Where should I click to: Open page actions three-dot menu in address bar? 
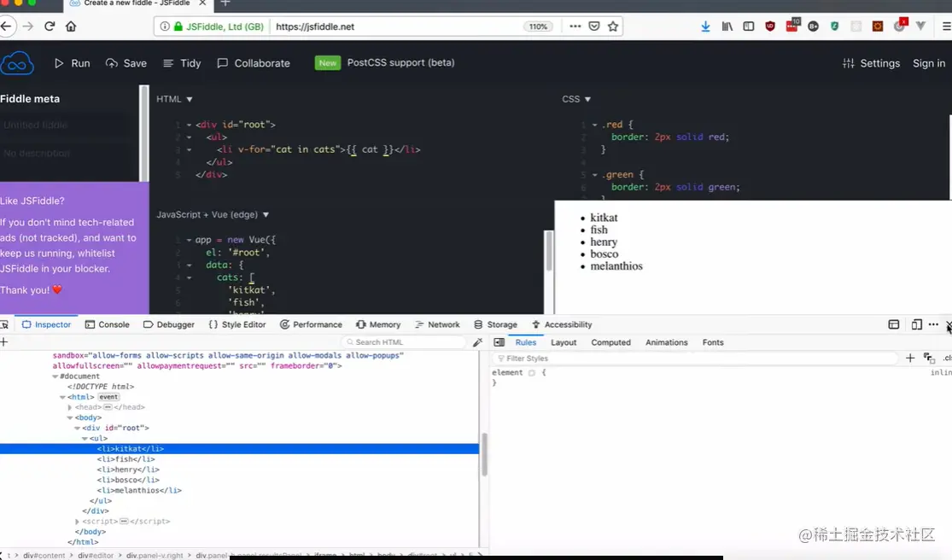575,26
